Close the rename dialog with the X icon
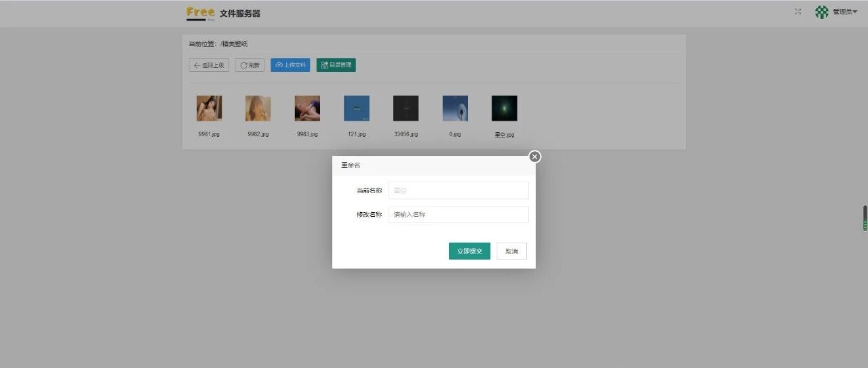The width and height of the screenshot is (868, 368). tap(534, 157)
